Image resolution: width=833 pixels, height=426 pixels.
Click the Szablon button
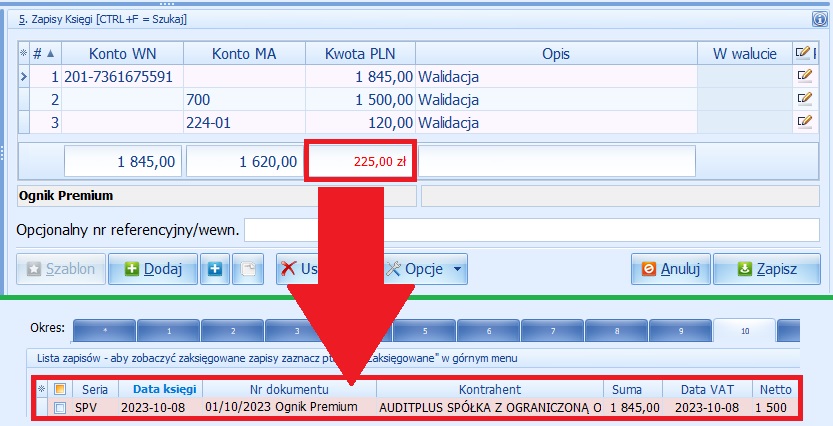[x=61, y=269]
